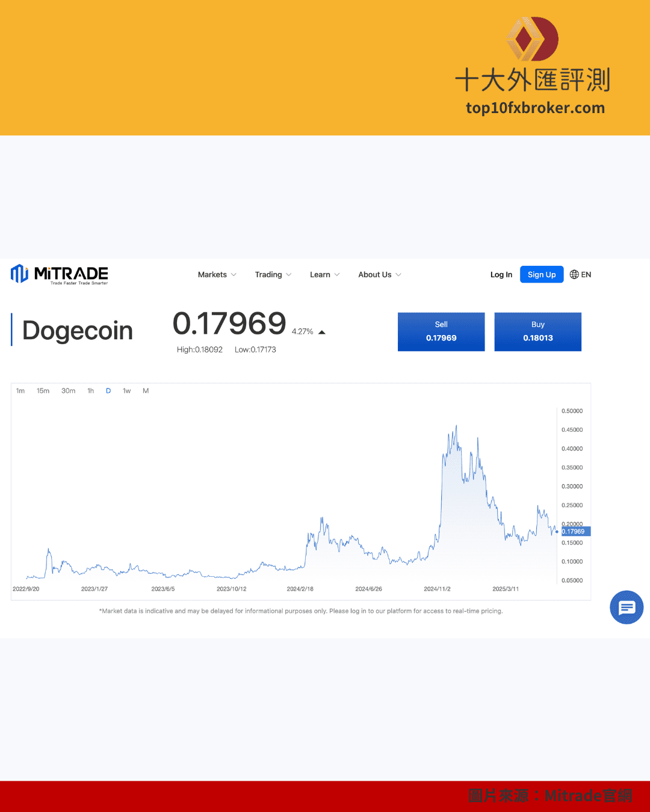Viewport: 650px width, 812px height.
Task: Select the daily D chart interval
Action: click(x=108, y=391)
